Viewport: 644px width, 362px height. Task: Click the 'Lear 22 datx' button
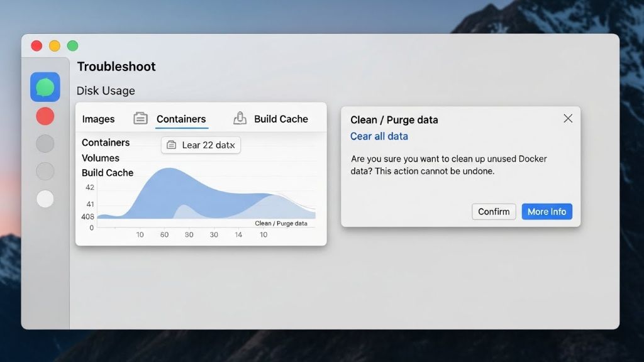point(201,145)
